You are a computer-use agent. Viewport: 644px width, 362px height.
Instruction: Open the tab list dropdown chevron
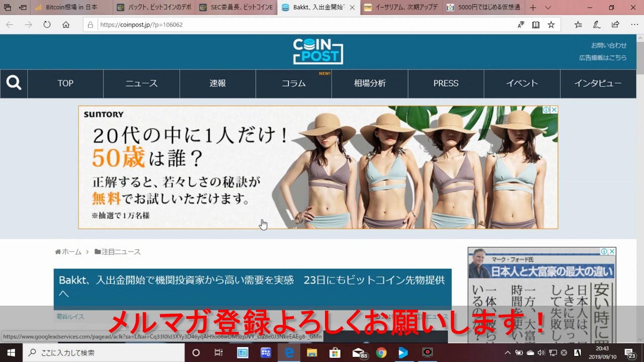(548, 8)
